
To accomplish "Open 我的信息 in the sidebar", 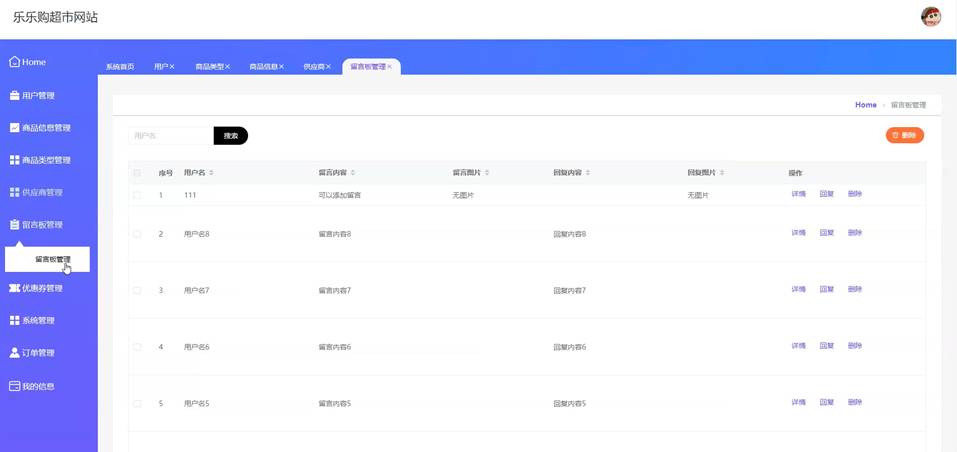I will coord(33,386).
